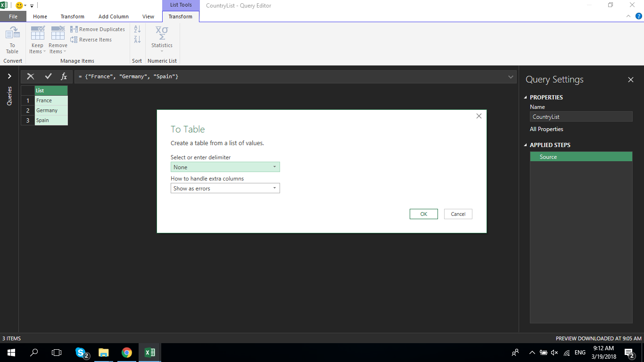Switch to the View ribbon tab

coord(148,16)
